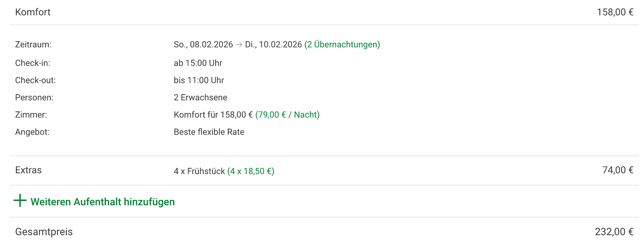Click the Weiteren Aufenthalt hinzufügen link
This screenshot has height=247, width=644.
point(102,202)
